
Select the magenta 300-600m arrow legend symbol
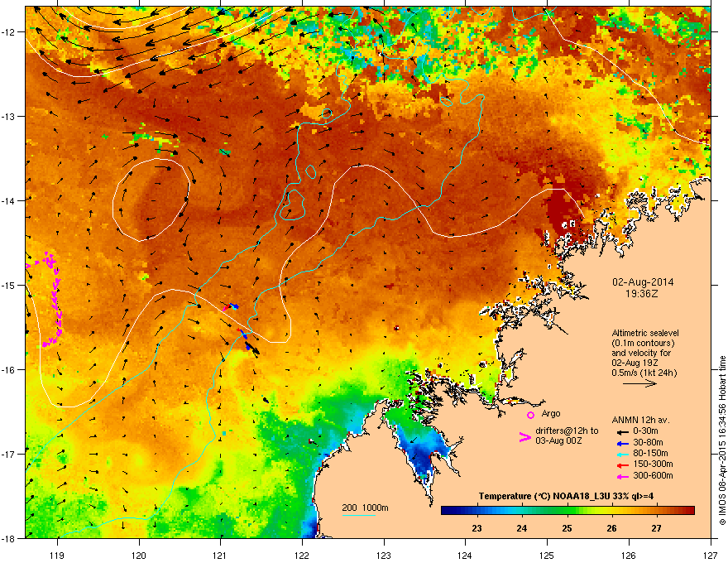point(621,476)
